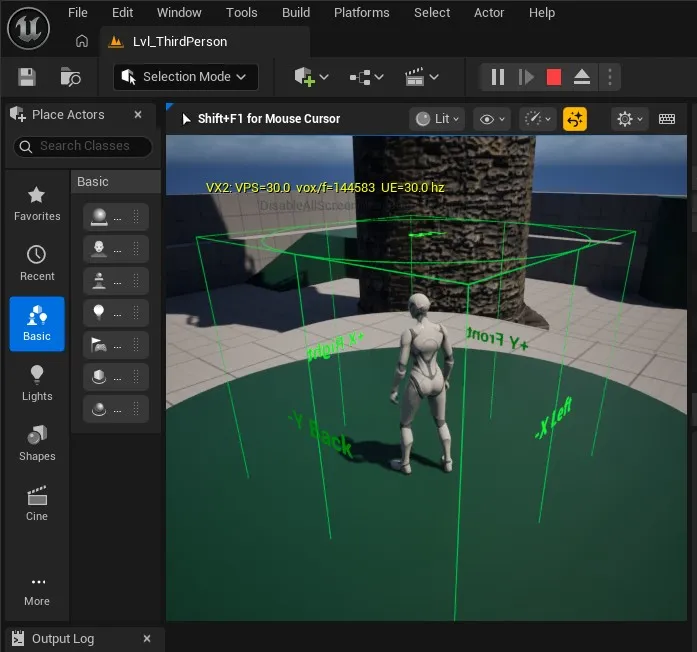The width and height of the screenshot is (697, 652).
Task: Expand the Cinematics dropdown arrow
Action: [434, 77]
